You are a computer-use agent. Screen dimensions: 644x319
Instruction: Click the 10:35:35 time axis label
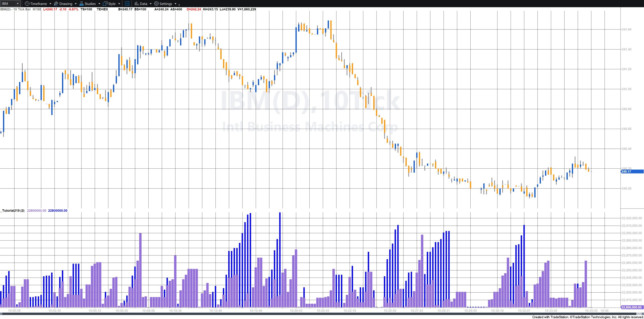[x=591, y=311]
